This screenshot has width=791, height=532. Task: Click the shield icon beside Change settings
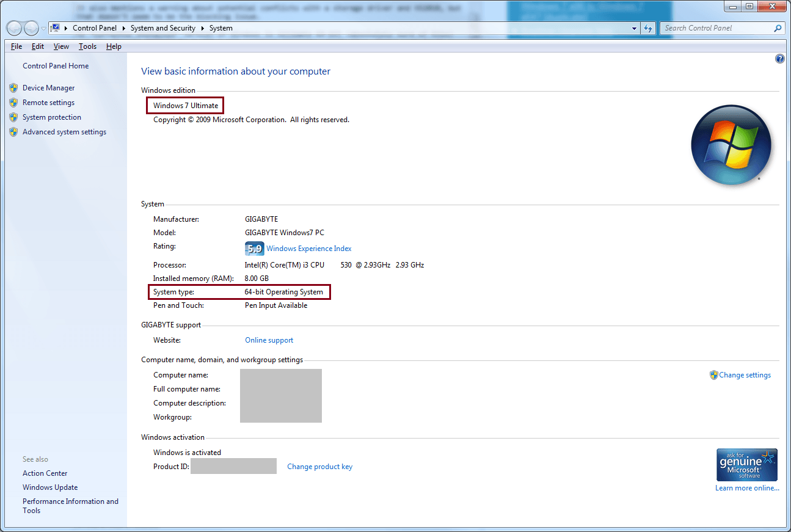point(713,375)
